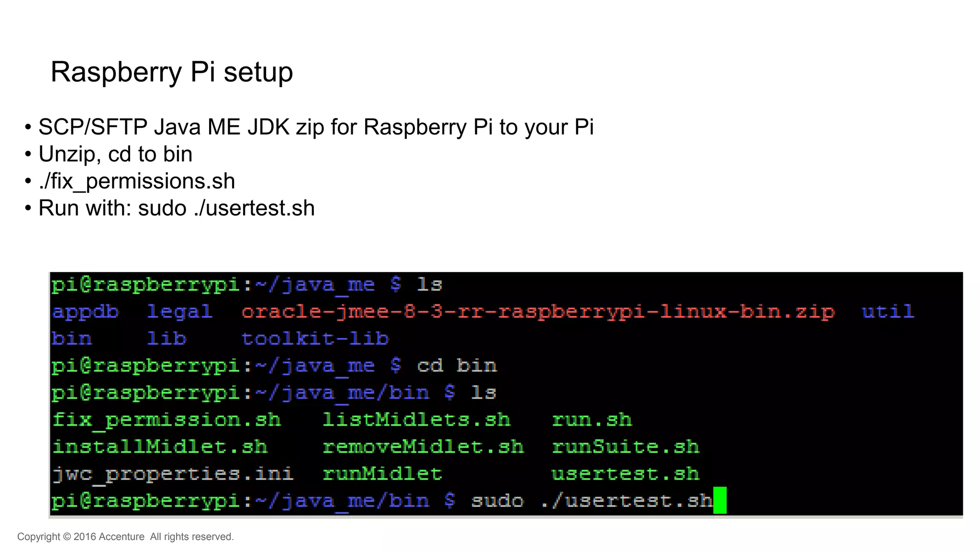The height and width of the screenshot is (552, 980).
Task: Click 'lib' directory in terminal listing
Action: (x=166, y=338)
